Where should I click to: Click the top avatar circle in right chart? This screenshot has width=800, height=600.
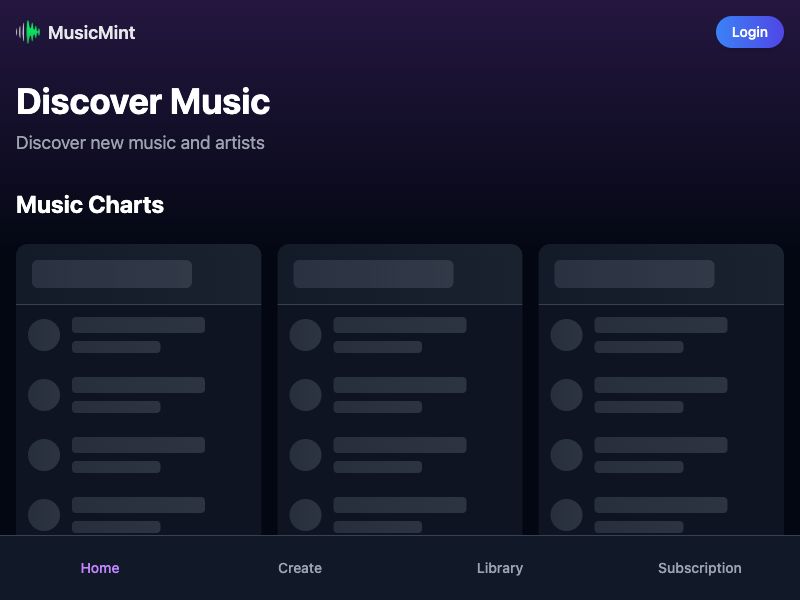[x=567, y=335]
